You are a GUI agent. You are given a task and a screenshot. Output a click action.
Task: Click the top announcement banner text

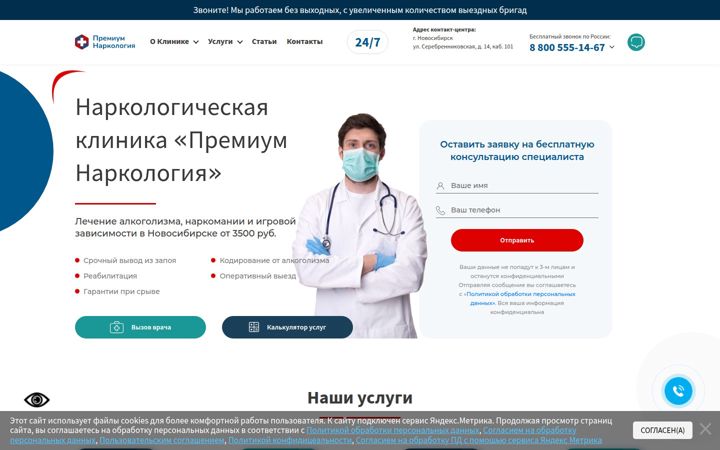tap(360, 10)
